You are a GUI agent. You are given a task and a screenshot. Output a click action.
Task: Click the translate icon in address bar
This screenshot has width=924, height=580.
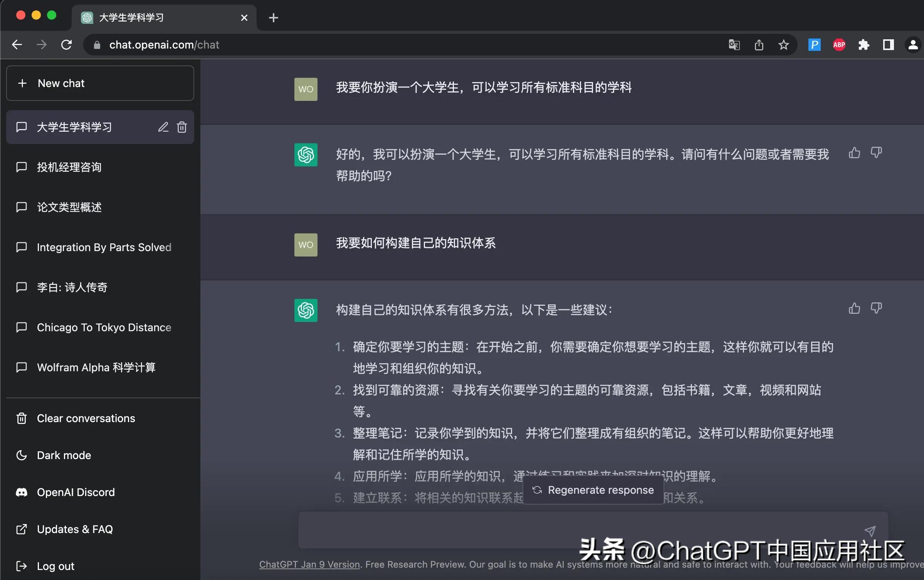point(734,45)
